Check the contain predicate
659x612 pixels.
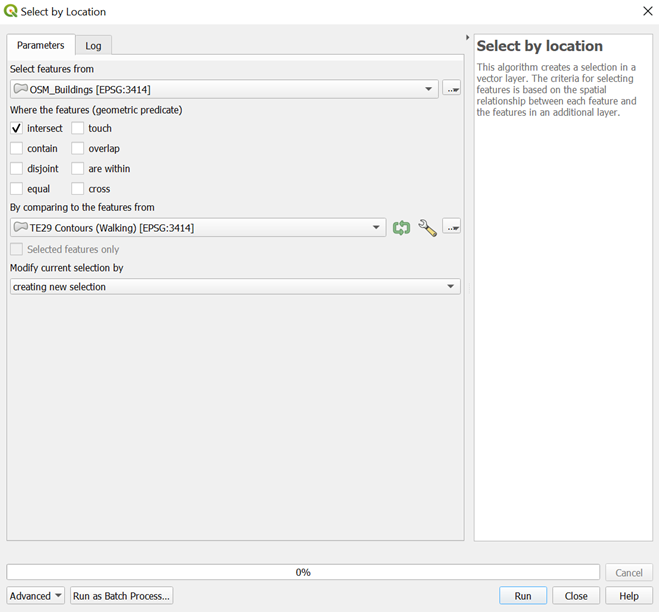16,149
